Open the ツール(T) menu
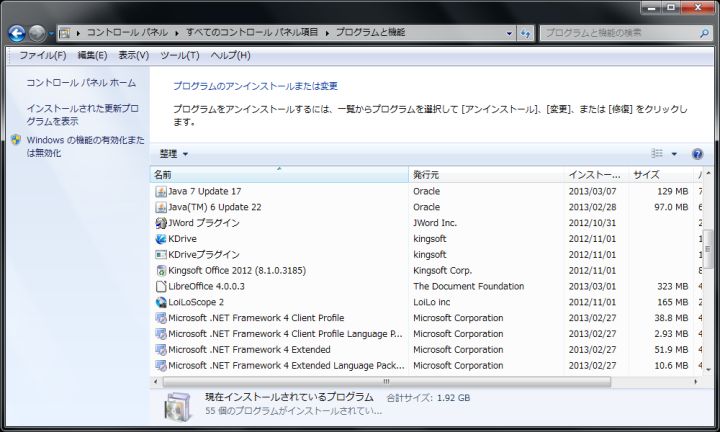720x432 pixels. [180, 55]
